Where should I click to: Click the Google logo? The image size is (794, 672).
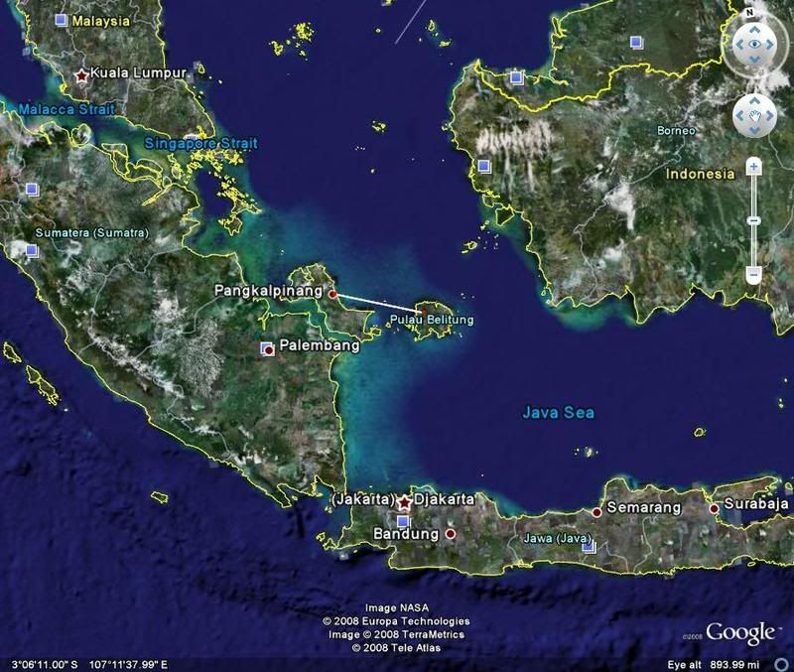click(739, 632)
